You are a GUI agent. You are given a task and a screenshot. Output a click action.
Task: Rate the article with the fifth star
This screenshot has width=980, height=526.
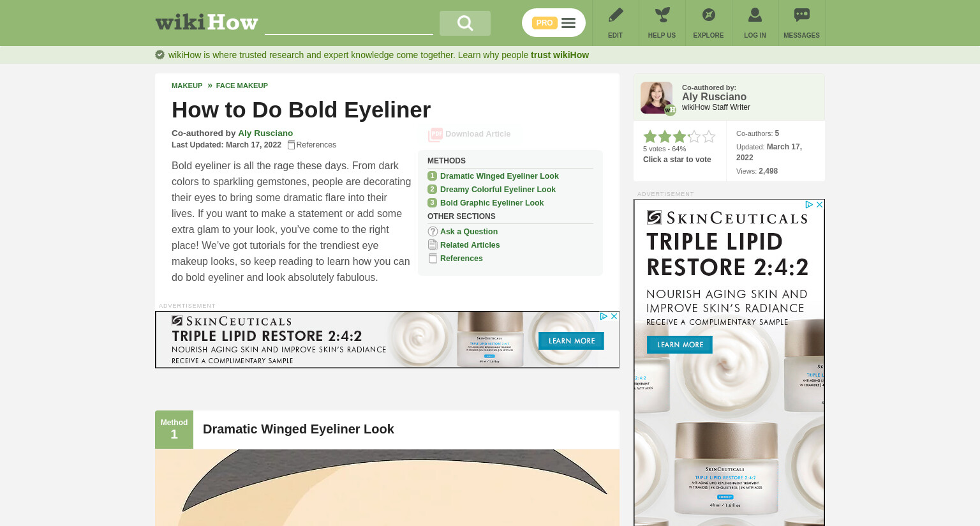click(x=709, y=137)
